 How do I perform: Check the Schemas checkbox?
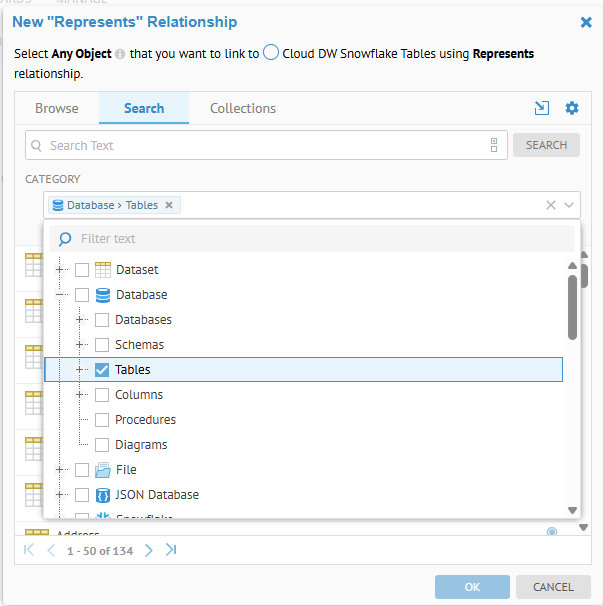tap(102, 345)
